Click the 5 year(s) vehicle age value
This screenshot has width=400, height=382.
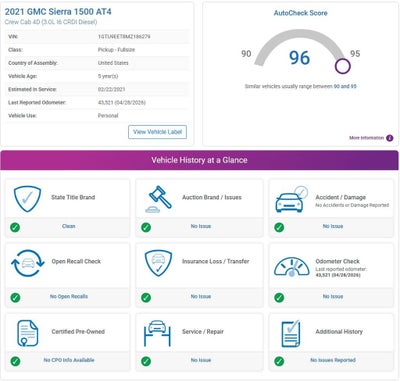click(108, 76)
